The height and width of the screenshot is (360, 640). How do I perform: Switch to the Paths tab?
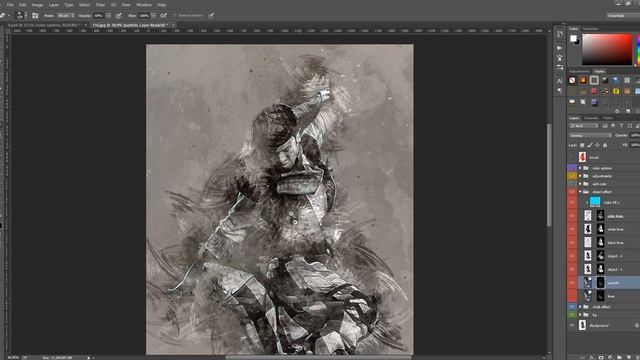[x=608, y=118]
